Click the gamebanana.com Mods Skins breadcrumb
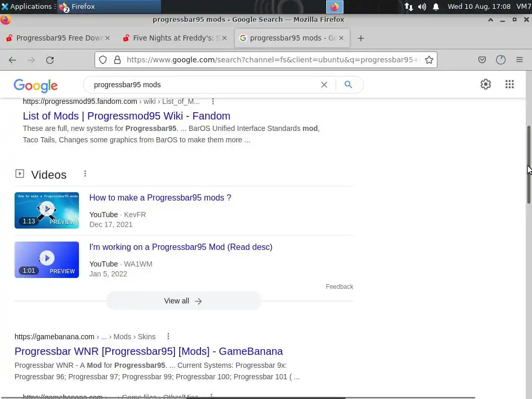The width and height of the screenshot is (532, 399). click(85, 337)
